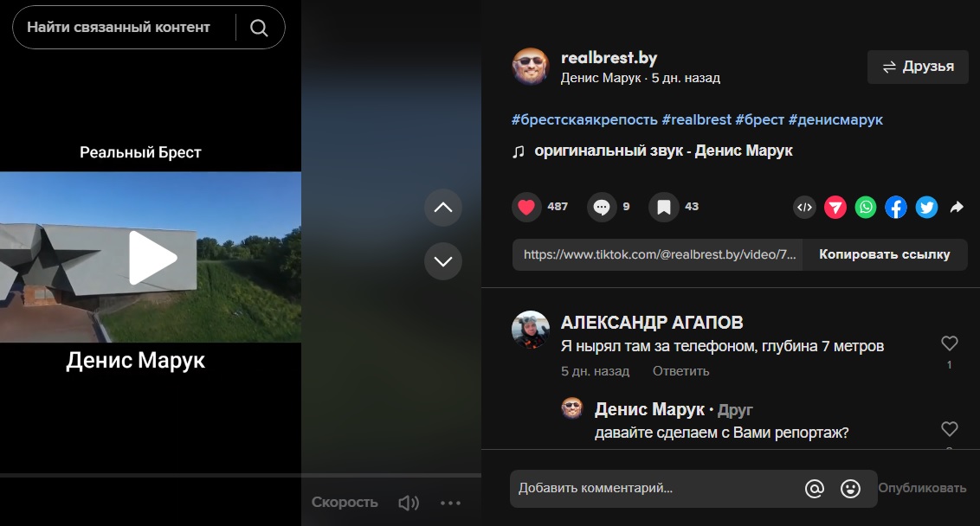Share the video to Twitter

pyautogui.click(x=926, y=208)
